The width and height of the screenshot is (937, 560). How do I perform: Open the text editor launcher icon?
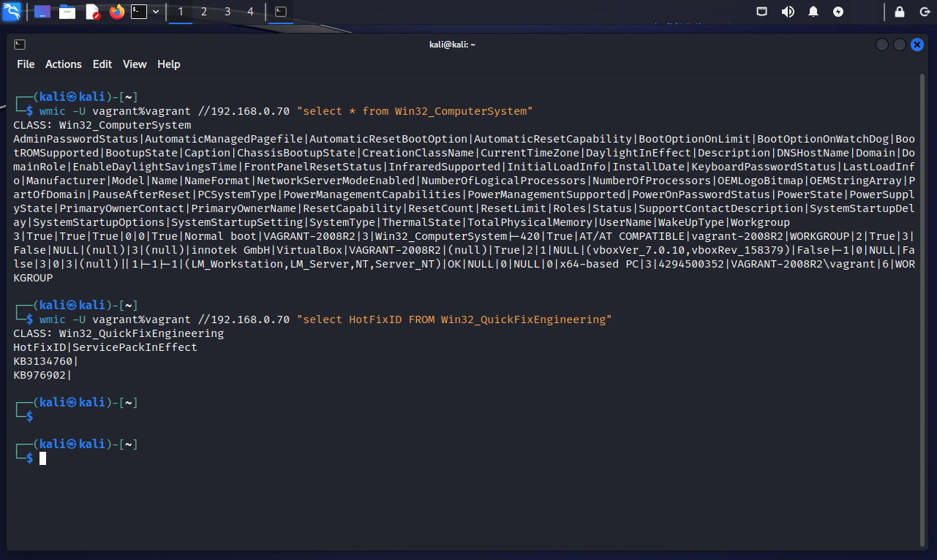[92, 12]
